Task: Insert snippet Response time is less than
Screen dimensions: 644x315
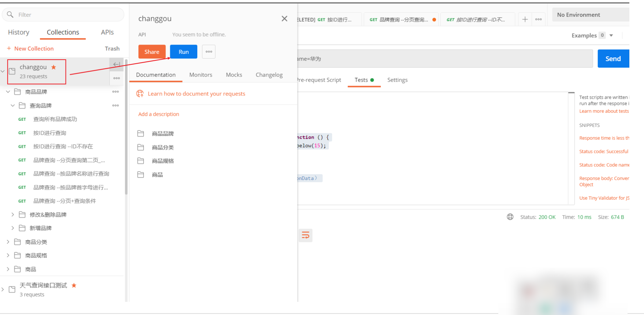Action: (x=604, y=138)
